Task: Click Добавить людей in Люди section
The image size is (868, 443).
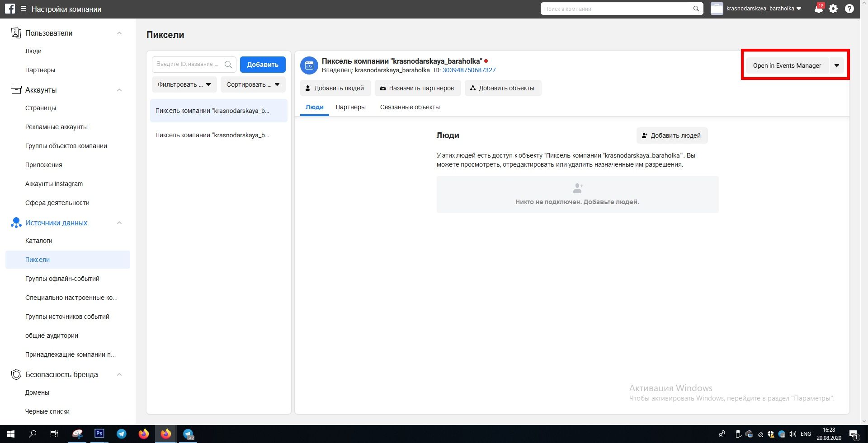Action: tap(672, 135)
